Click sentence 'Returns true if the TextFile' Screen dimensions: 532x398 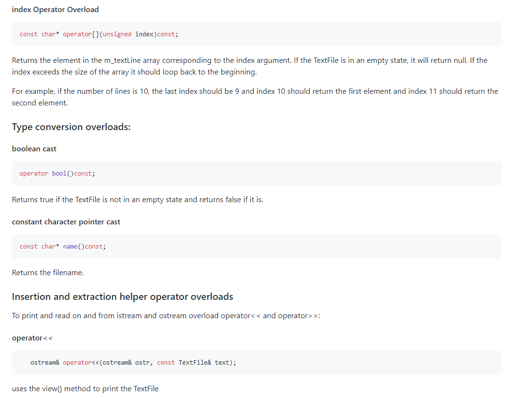point(137,200)
